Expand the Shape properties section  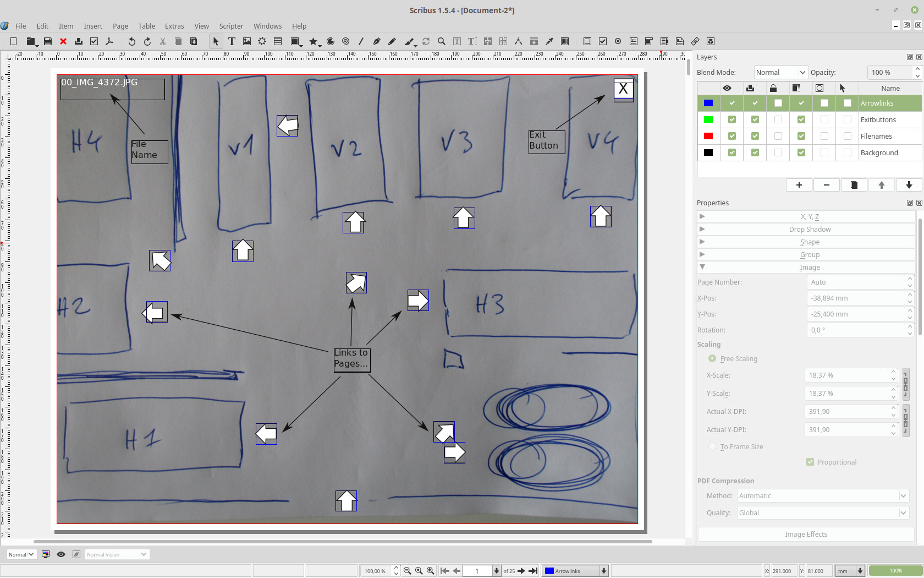(806, 242)
